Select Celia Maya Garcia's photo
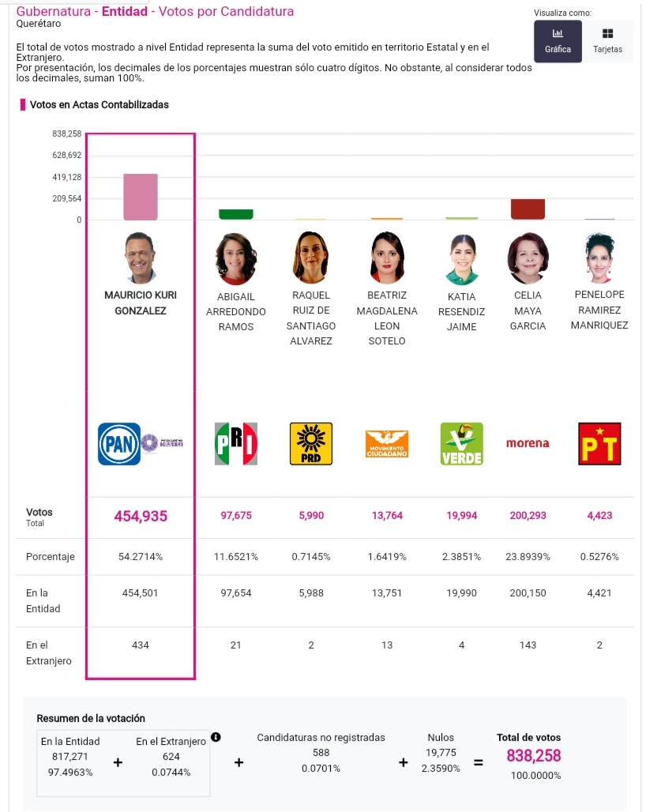 (528, 258)
